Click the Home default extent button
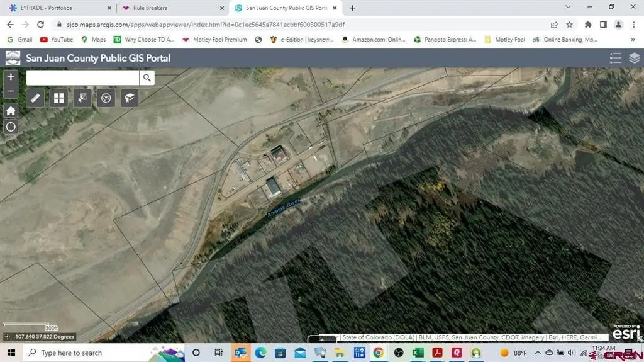The width and height of the screenshot is (644, 362). pyautogui.click(x=11, y=111)
